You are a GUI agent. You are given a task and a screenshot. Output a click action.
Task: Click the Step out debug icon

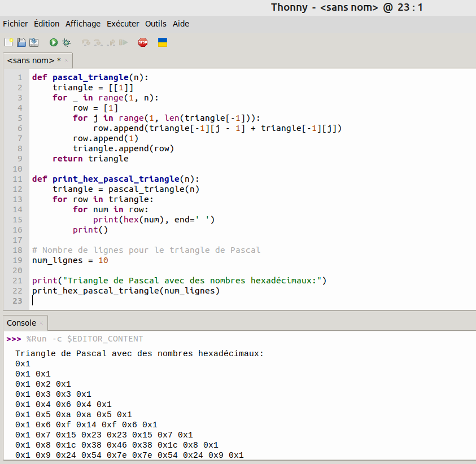(x=111, y=42)
